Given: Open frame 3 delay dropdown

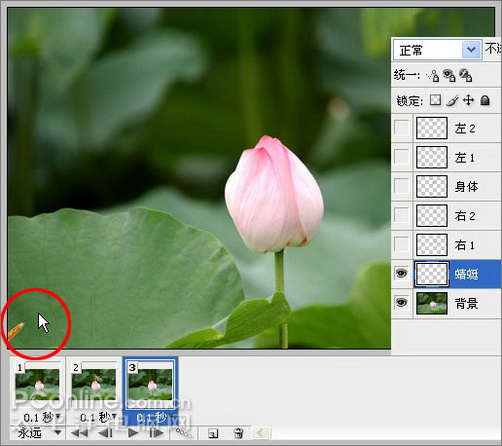Looking at the screenshot, I should pos(172,416).
